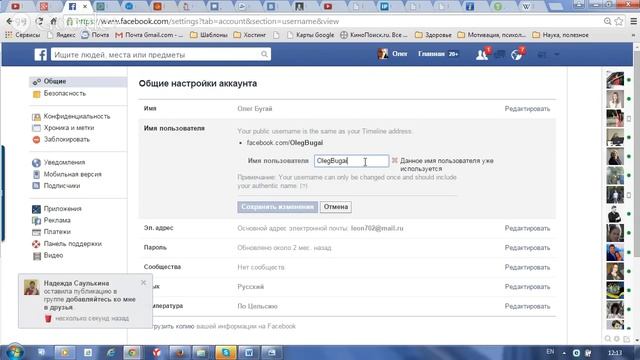Viewport: 640px width, 360px height.
Task: Open Заблокировать settings section
Action: (67, 139)
